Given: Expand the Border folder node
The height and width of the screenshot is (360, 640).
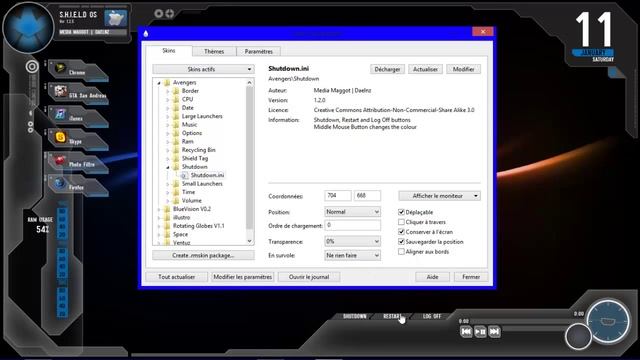Looking at the screenshot, I should [168, 91].
